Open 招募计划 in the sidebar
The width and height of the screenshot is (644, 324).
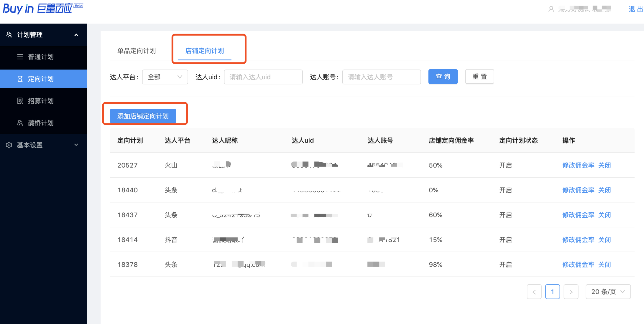[43, 101]
